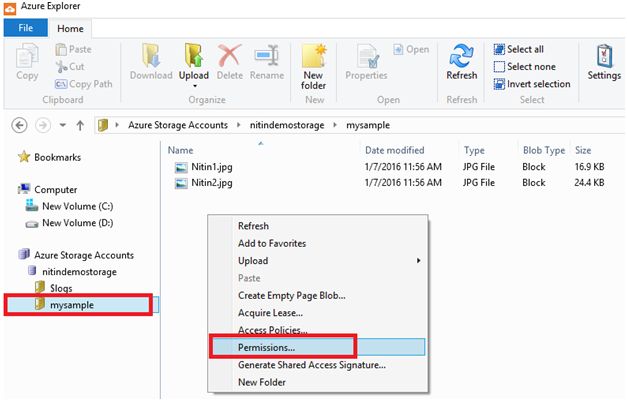Go up one level with Up arrow

pos(80,126)
